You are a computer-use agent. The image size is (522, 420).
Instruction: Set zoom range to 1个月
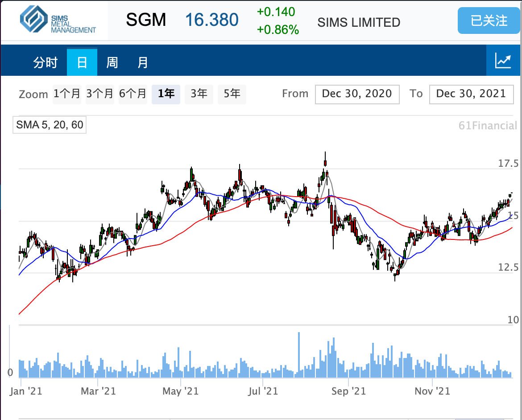pyautogui.click(x=67, y=94)
